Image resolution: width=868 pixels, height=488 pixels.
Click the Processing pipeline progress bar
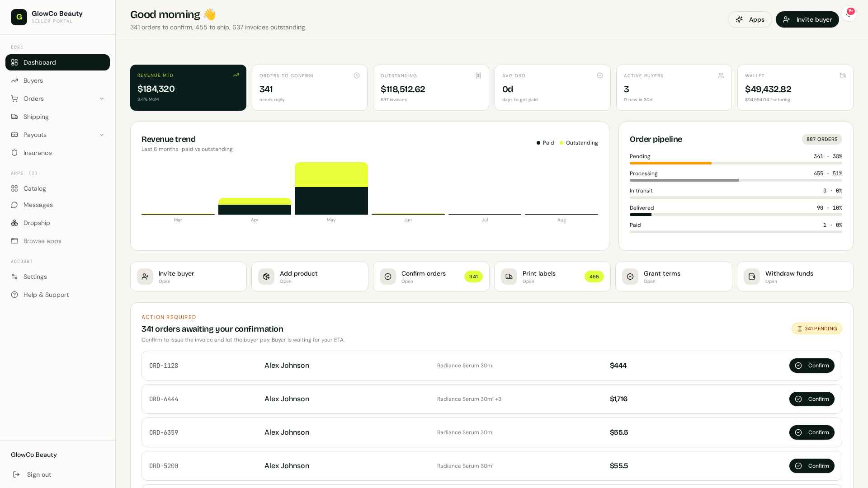736,180
